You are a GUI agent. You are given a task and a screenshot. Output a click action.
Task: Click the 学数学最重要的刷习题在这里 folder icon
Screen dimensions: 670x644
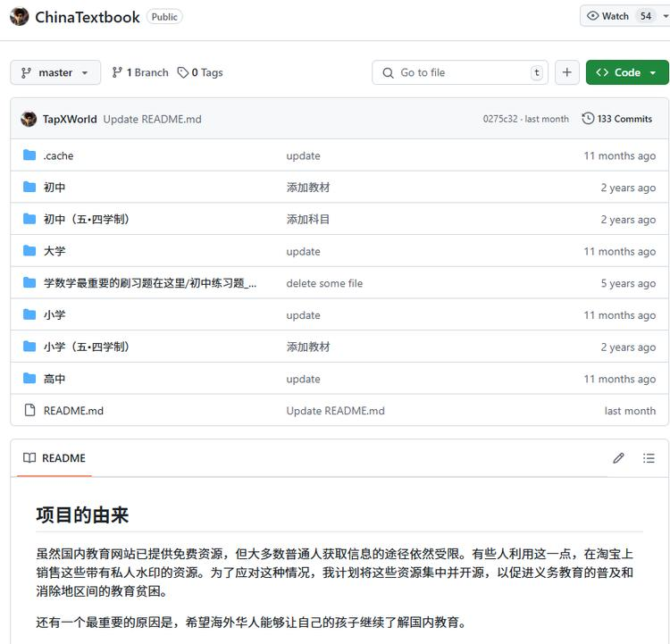[29, 282]
